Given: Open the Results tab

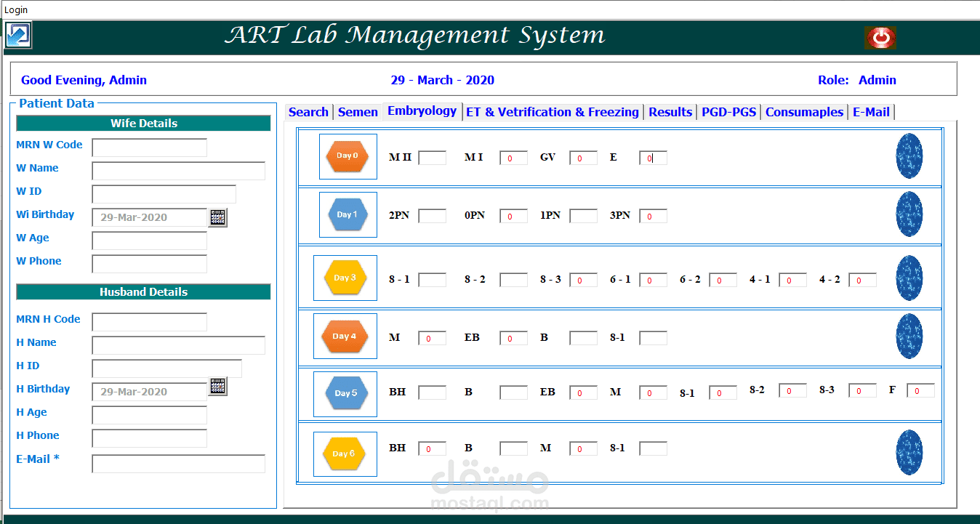Looking at the screenshot, I should (x=670, y=112).
